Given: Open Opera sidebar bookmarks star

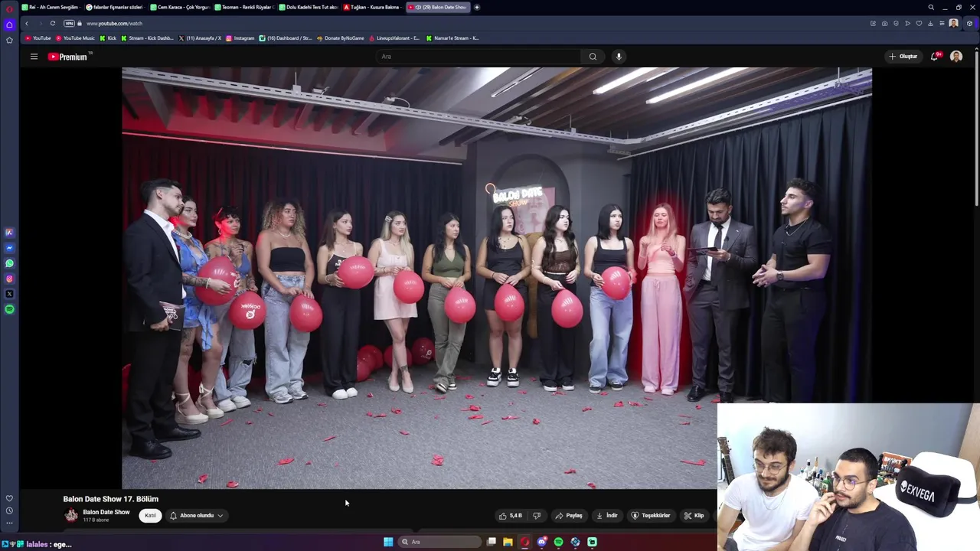Looking at the screenshot, I should (x=9, y=40).
